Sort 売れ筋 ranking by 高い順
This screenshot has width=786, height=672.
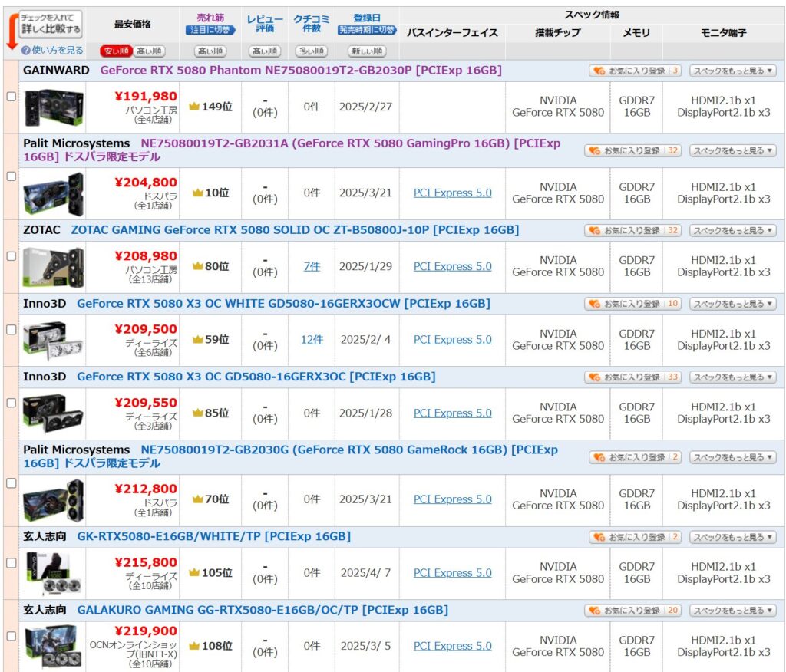[x=210, y=51]
